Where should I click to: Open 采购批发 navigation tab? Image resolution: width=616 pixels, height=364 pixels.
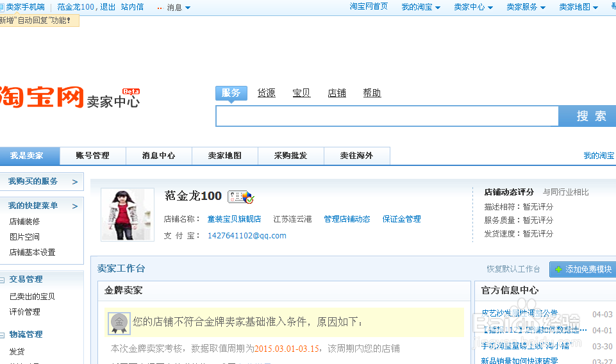point(291,156)
